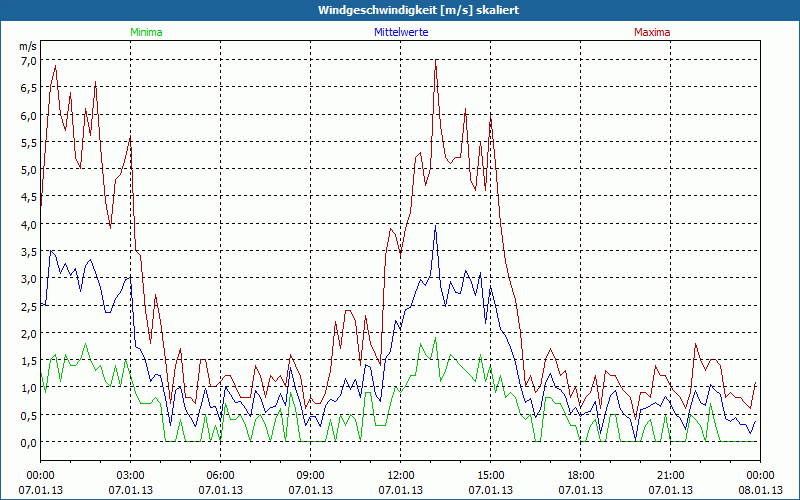
Task: Click the '6,0' y-axis value
Action: 29,115
